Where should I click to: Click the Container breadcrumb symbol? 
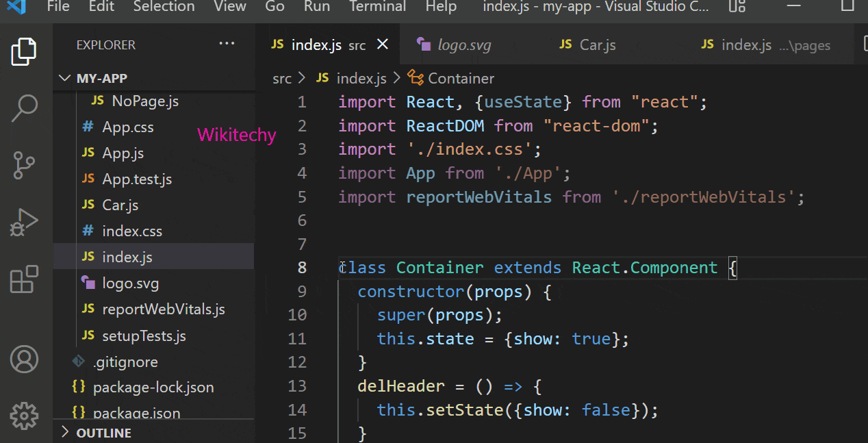point(460,79)
